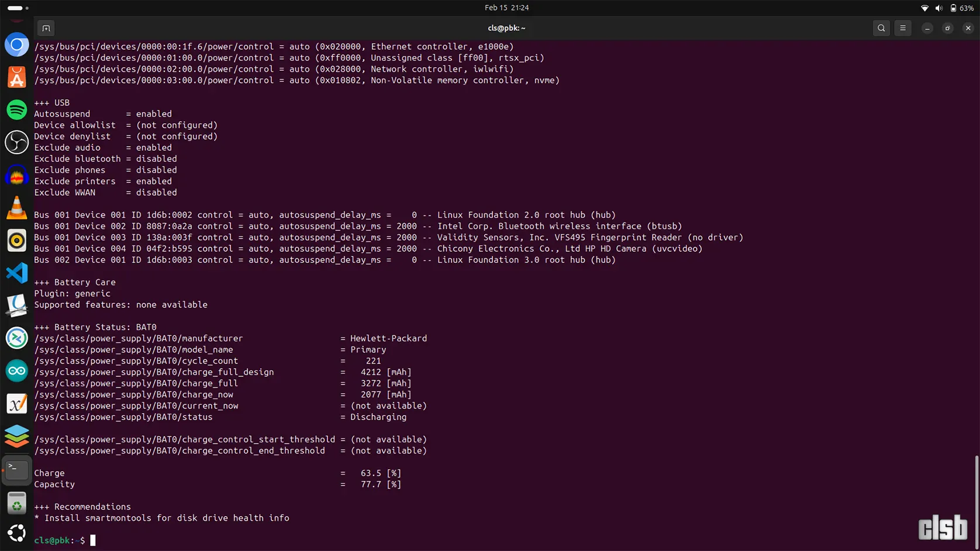Open the Remmina remote desktop icon
The image size is (980, 551).
tap(16, 338)
